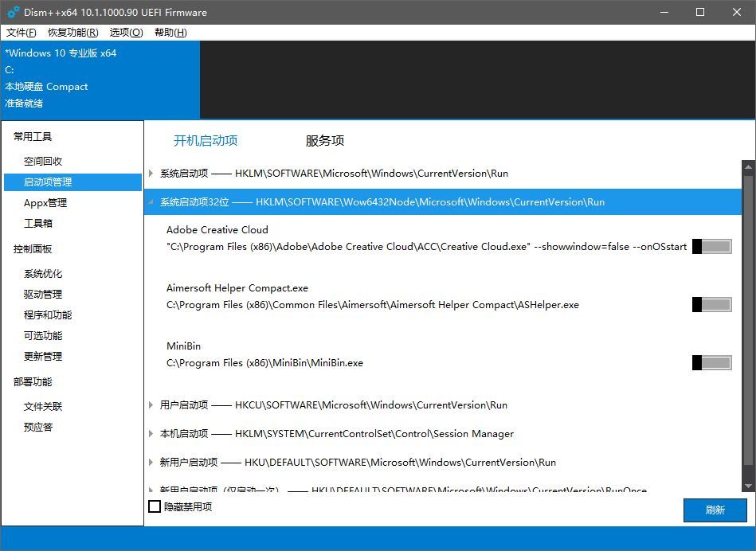Viewport: 756px width, 551px height.
Task: Open the 文件(F) menu
Action: click(x=22, y=33)
